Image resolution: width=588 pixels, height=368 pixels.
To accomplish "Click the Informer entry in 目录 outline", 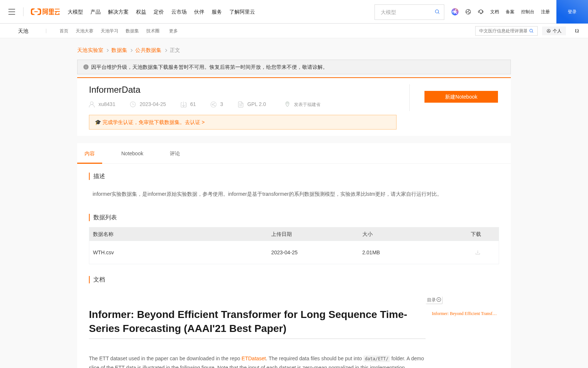I will pos(464,314).
